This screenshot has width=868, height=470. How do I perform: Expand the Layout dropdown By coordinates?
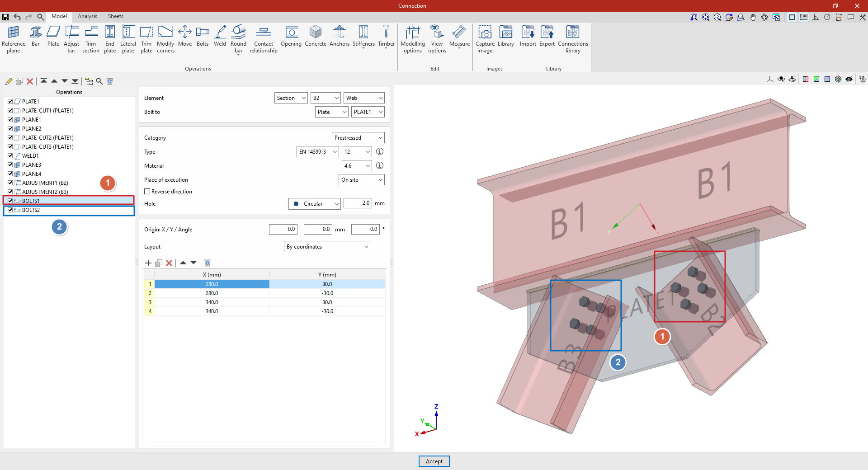click(x=327, y=247)
